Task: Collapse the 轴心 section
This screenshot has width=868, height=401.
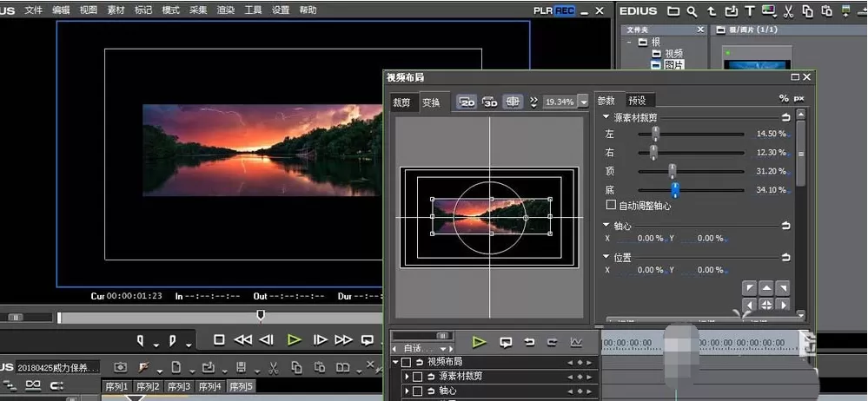Action: [x=606, y=226]
